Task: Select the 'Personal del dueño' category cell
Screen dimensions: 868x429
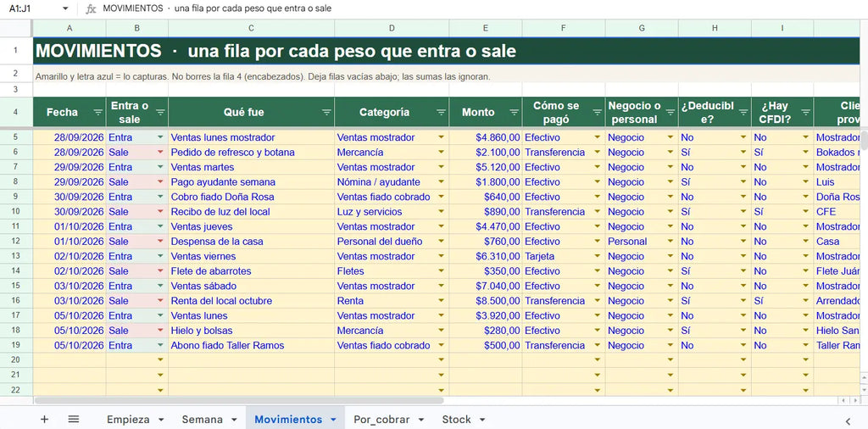Action: [392, 242]
